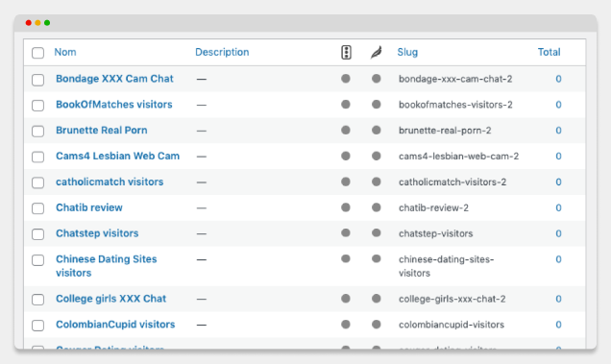The image size is (611, 364).
Task: Sort by the Description column header
Action: [x=222, y=52]
